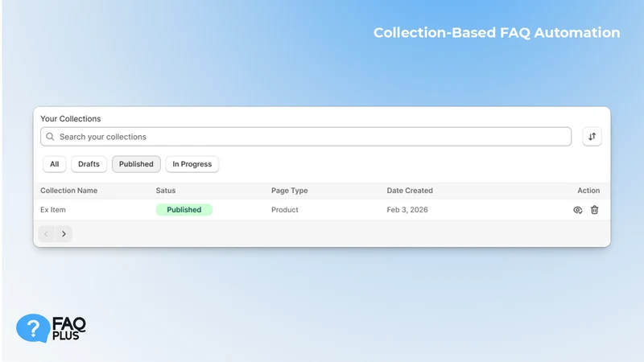Image resolution: width=644 pixels, height=362 pixels.
Task: Click the green Published status badge
Action: (184, 210)
